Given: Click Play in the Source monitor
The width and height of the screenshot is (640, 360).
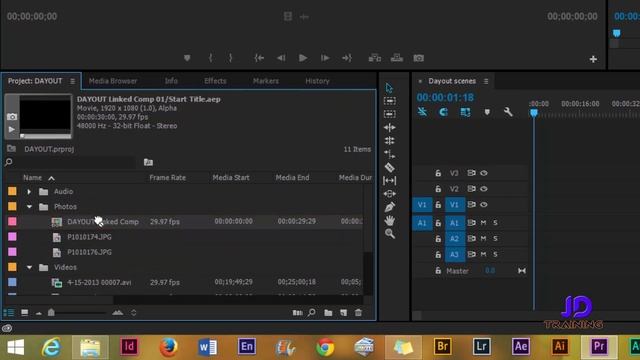Looking at the screenshot, I should pyautogui.click(x=303, y=58).
